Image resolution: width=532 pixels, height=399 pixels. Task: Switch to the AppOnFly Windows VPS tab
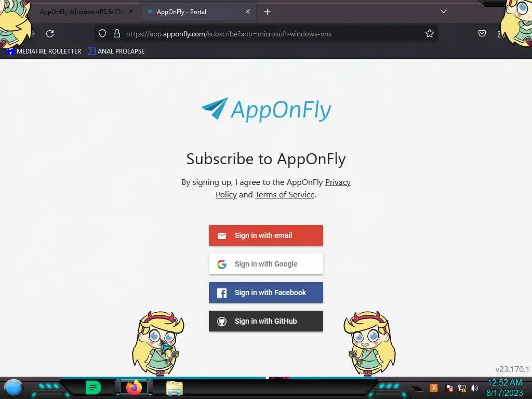(82, 12)
